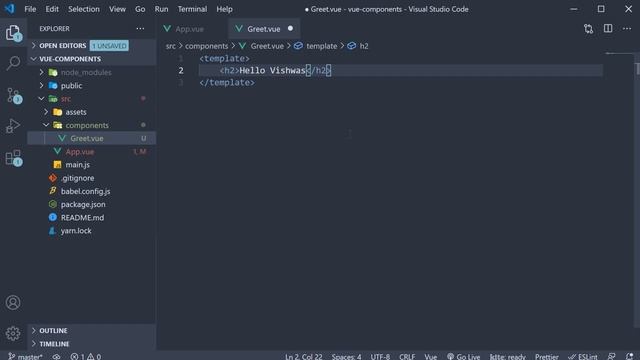Image resolution: width=640 pixels, height=360 pixels.
Task: Click the UTF-8 encoding selector
Action: pos(380,356)
